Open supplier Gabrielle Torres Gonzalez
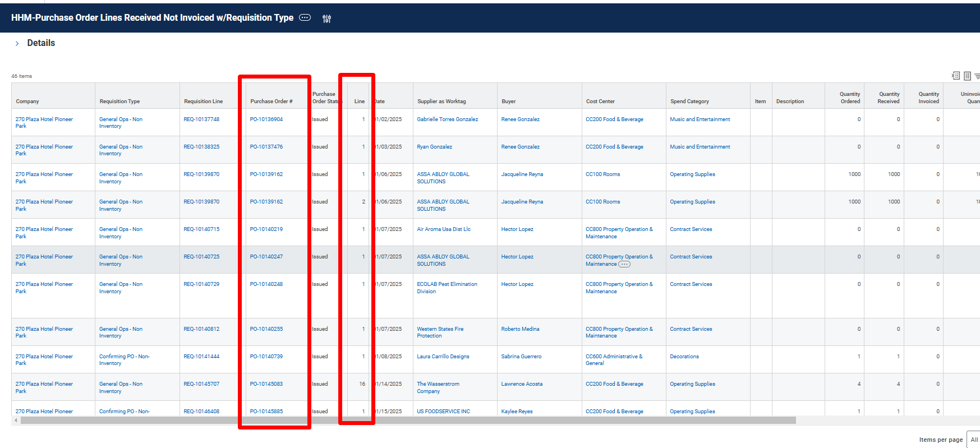Viewport: 980px width, 448px height. coord(448,119)
